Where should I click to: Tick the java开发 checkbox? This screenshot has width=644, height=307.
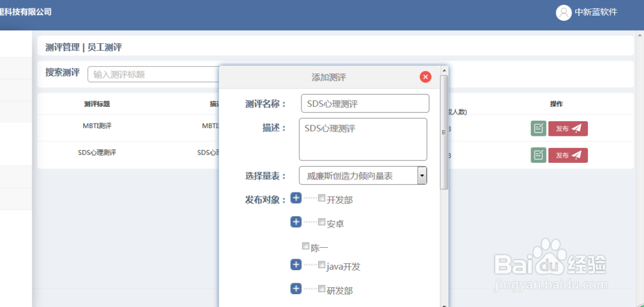pos(321,265)
